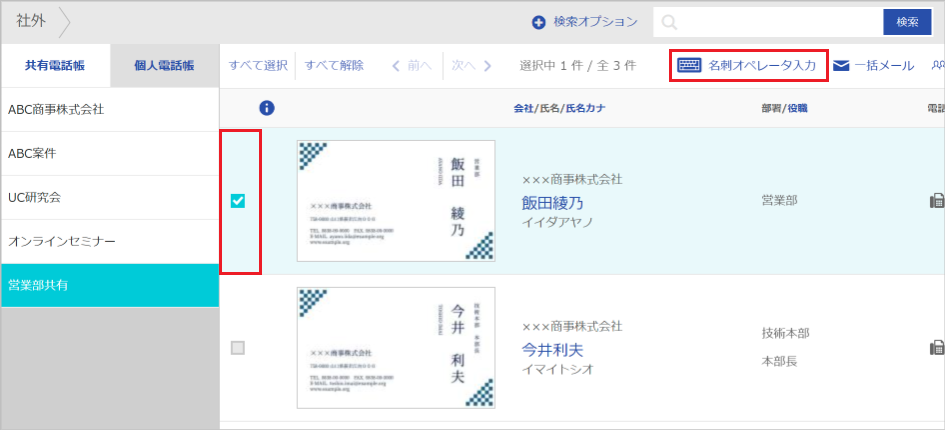
Task: Click イイダアヤノ kana text
Action: point(557,222)
